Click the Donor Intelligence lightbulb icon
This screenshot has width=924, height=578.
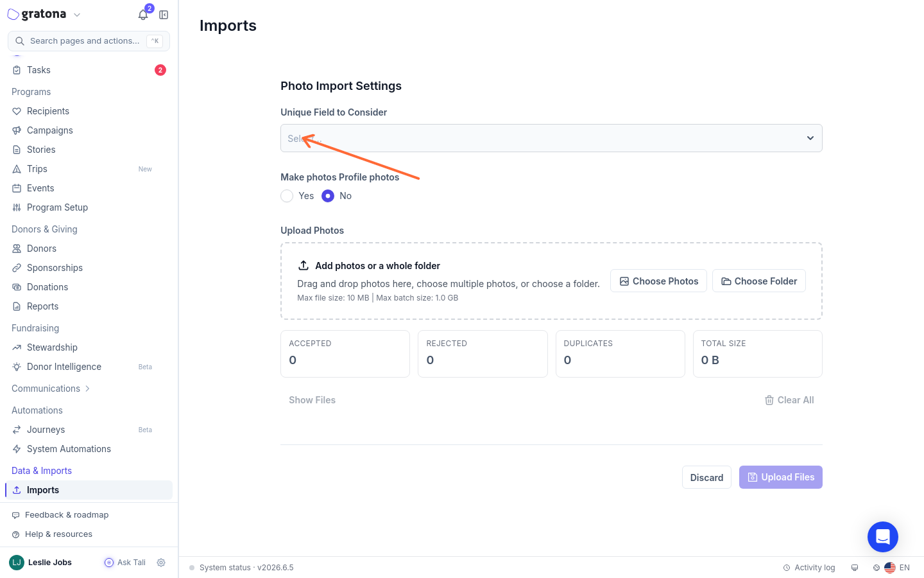(x=17, y=367)
